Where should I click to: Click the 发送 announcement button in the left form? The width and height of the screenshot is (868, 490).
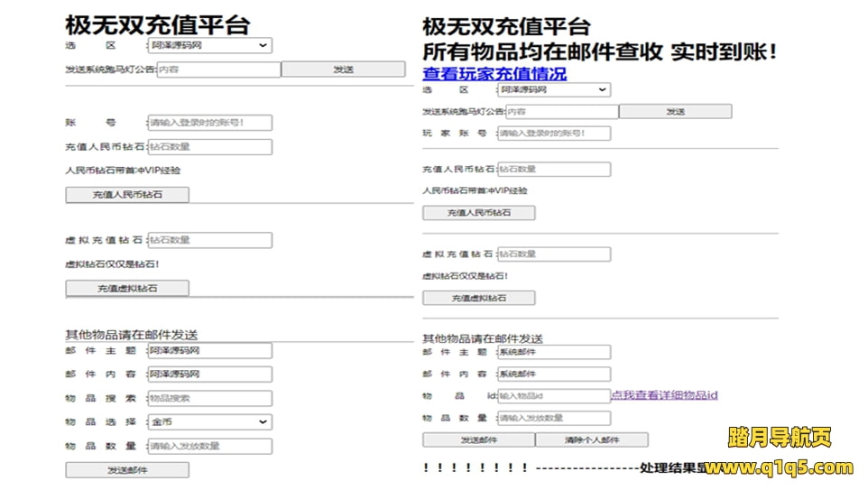point(343,69)
